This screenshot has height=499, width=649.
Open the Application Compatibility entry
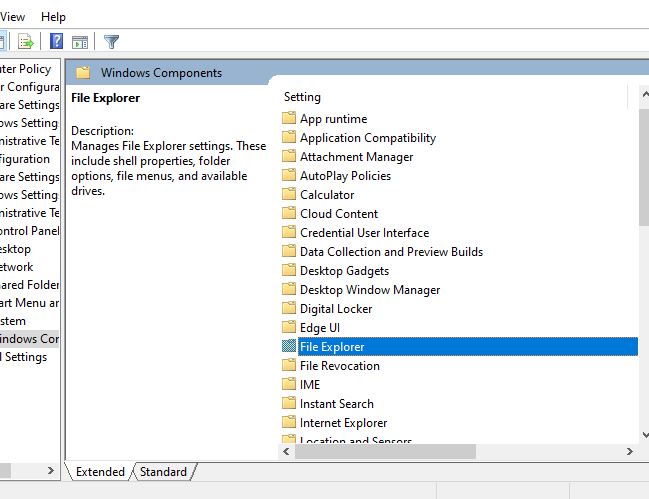point(368,138)
